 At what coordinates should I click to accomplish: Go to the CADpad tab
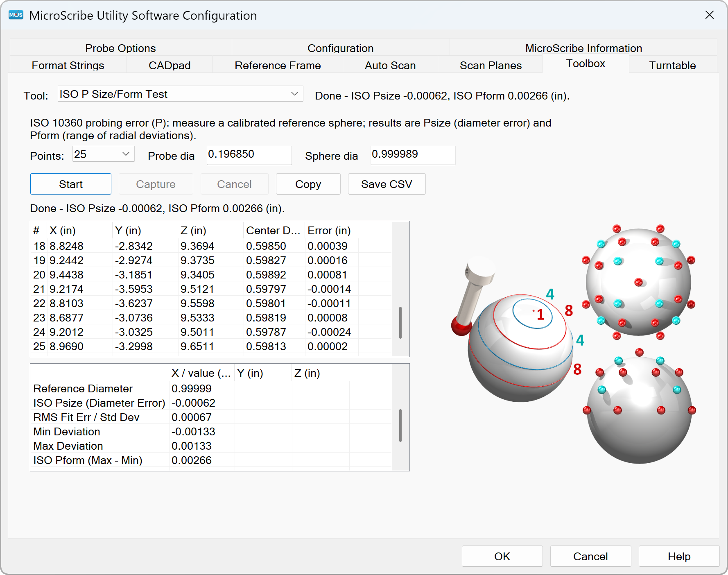pyautogui.click(x=170, y=65)
